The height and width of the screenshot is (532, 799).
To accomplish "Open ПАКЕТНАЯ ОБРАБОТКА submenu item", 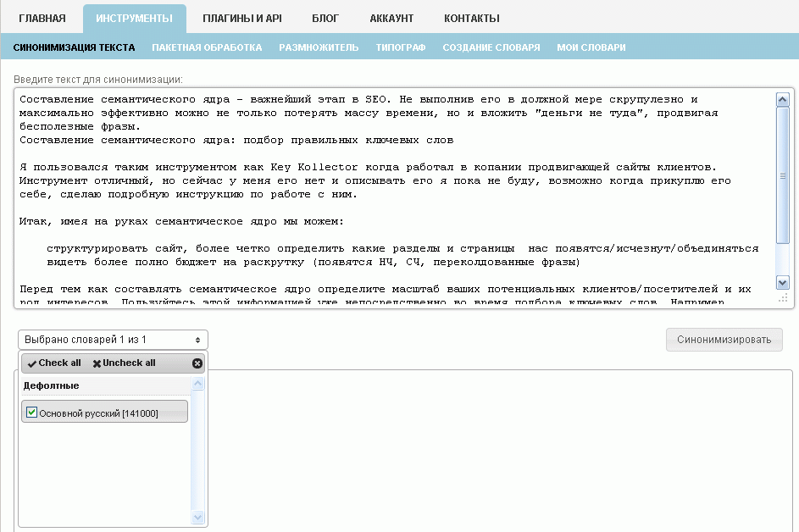I will coord(207,47).
